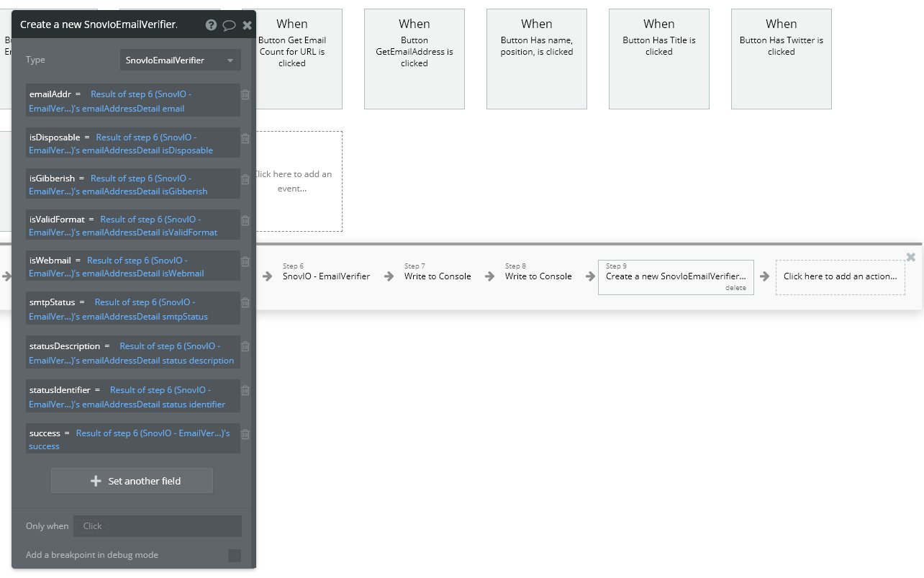
Task: Select the Button Has Title is clicked event
Action: [x=659, y=59]
